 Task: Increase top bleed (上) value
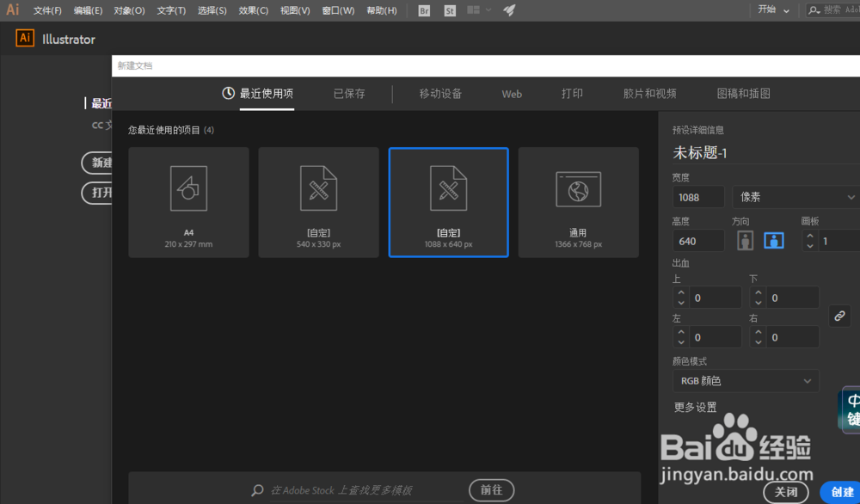681,293
